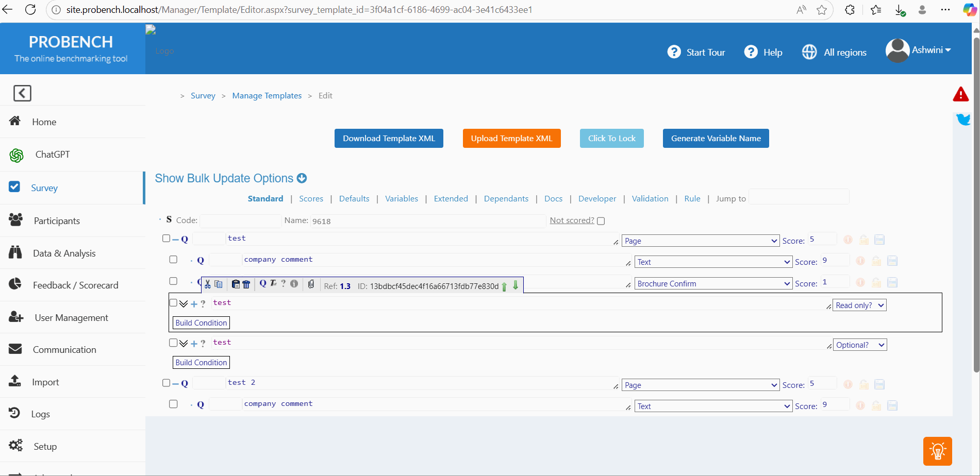Open the Optional? dropdown
980x476 pixels.
click(x=860, y=345)
